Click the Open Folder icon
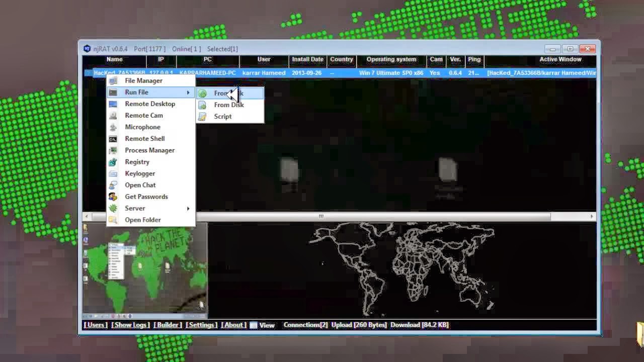The image size is (644, 362). pyautogui.click(x=113, y=220)
